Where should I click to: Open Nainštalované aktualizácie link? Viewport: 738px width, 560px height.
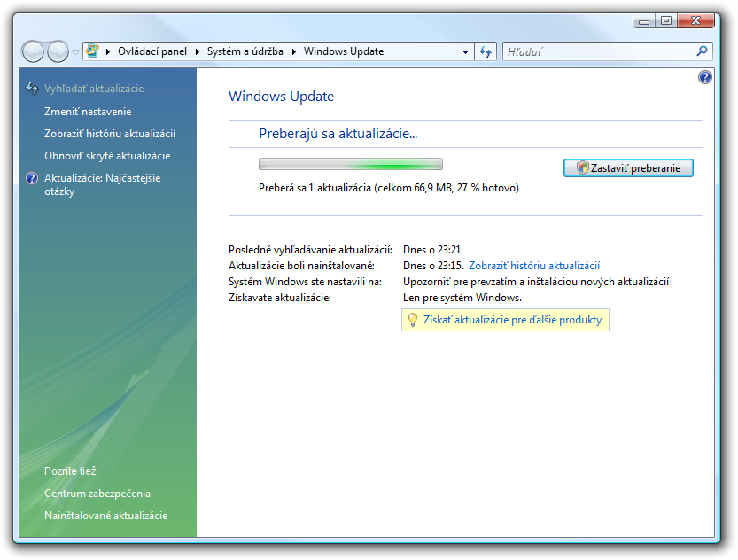(x=106, y=516)
